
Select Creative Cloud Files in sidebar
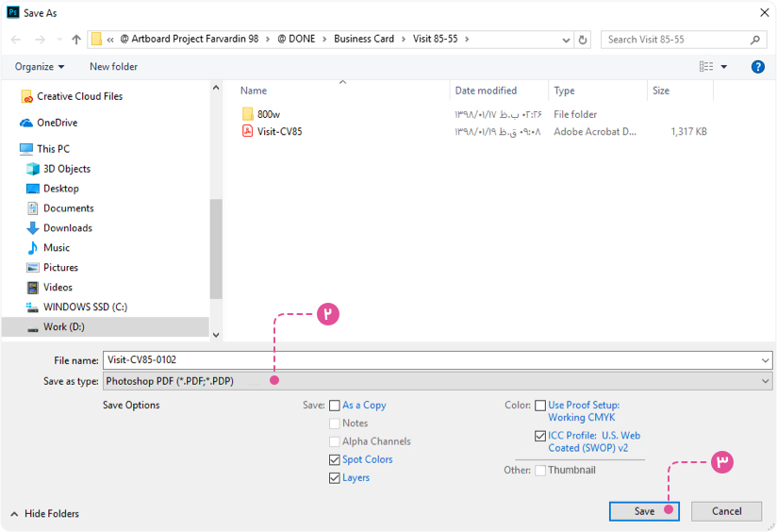(x=79, y=96)
